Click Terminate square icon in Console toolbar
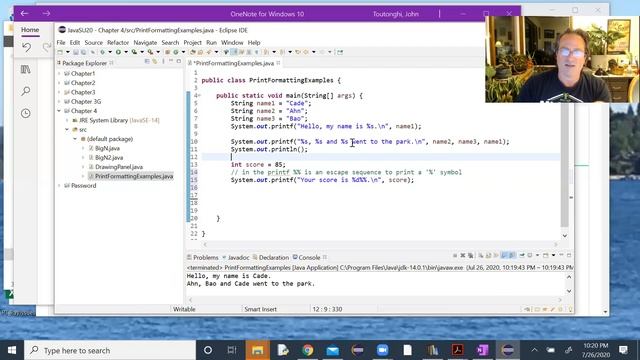This screenshot has height=360, width=640. coord(455,256)
